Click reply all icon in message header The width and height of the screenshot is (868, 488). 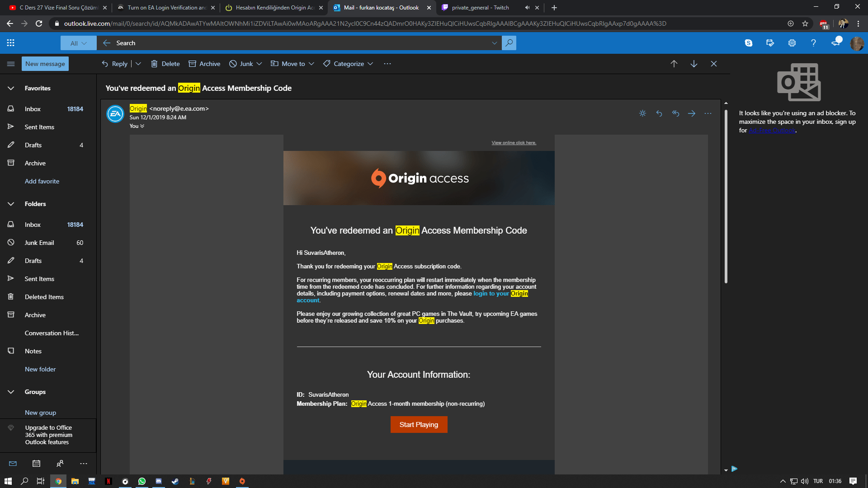click(675, 113)
